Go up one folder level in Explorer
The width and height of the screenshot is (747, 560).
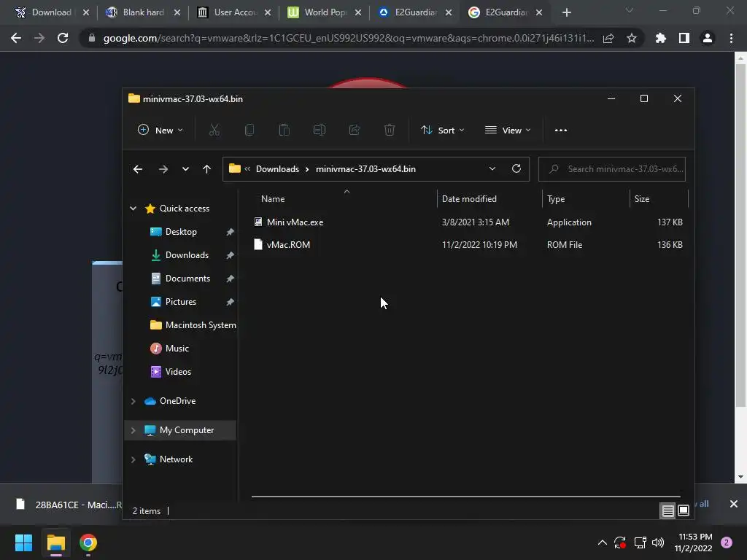pyautogui.click(x=206, y=169)
